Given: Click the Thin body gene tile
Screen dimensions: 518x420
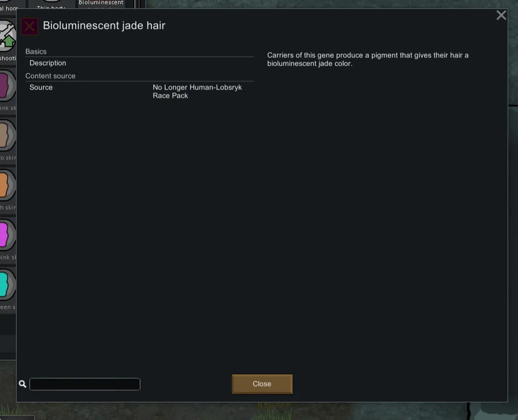Looking at the screenshot, I should (x=51, y=4).
